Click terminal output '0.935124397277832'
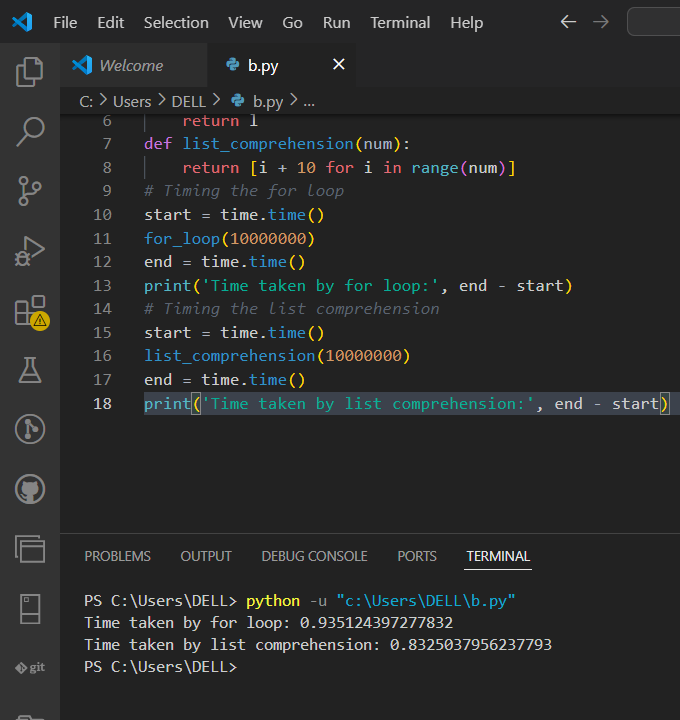This screenshot has width=680, height=720. click(376, 623)
